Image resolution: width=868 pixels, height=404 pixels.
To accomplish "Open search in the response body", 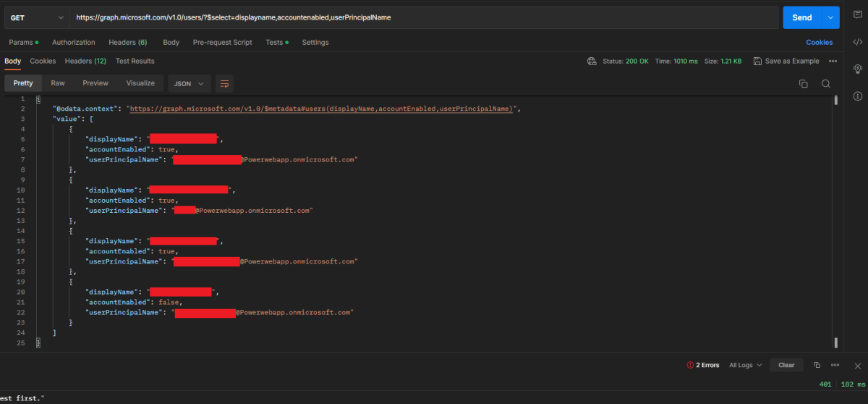I will click(825, 83).
